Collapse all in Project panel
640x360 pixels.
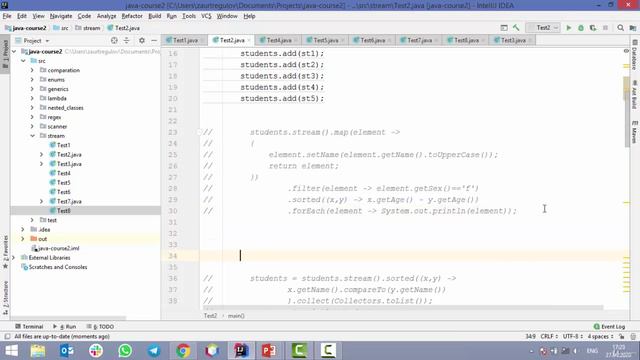pyautogui.click(x=127, y=40)
